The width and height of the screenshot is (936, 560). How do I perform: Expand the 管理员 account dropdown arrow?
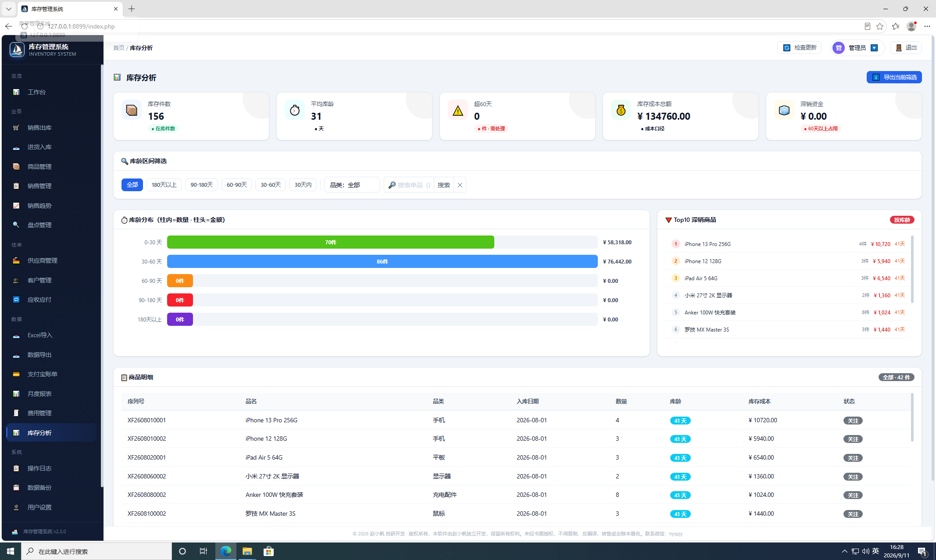tap(874, 48)
